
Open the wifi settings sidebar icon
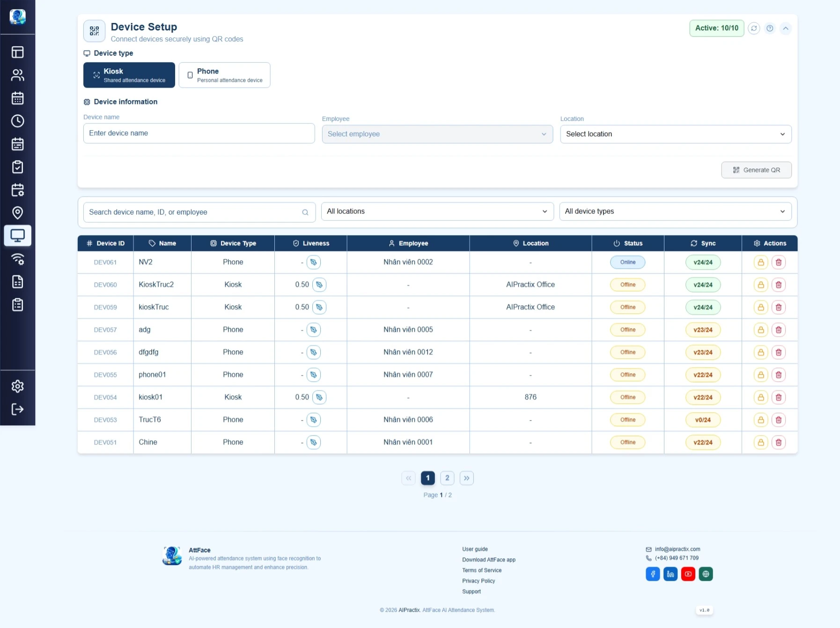(17, 259)
